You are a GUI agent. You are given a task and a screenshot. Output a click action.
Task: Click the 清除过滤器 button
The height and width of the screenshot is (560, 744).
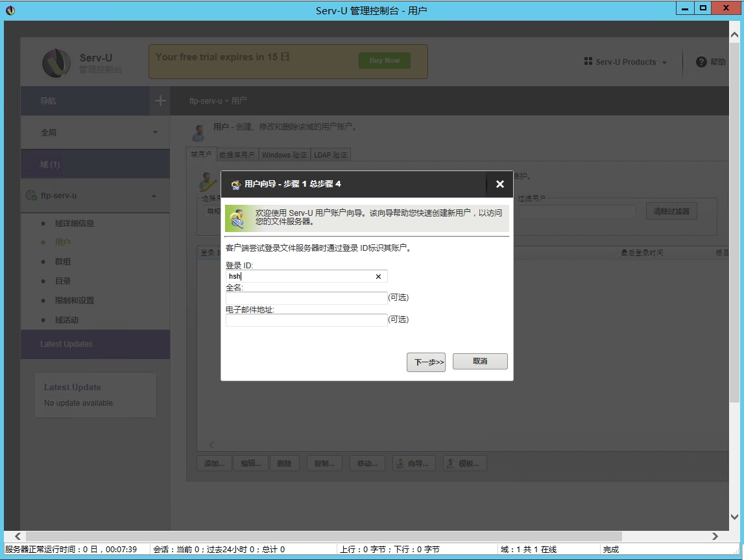click(x=671, y=211)
